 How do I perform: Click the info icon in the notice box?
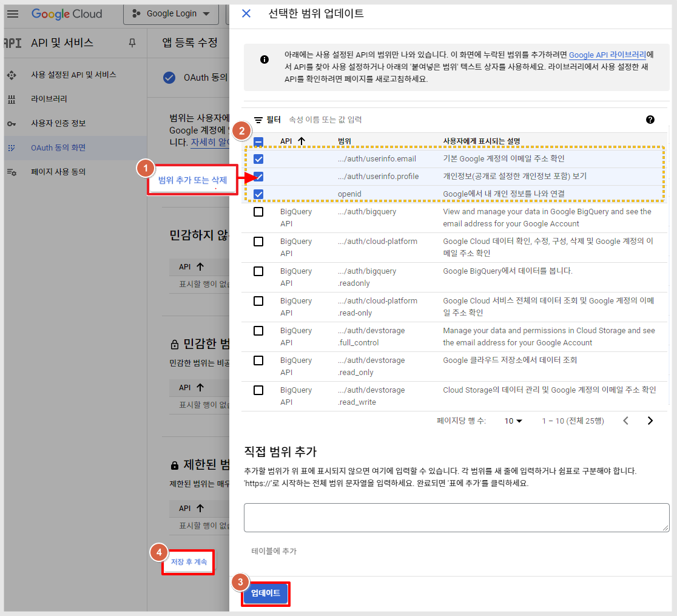pos(264,59)
